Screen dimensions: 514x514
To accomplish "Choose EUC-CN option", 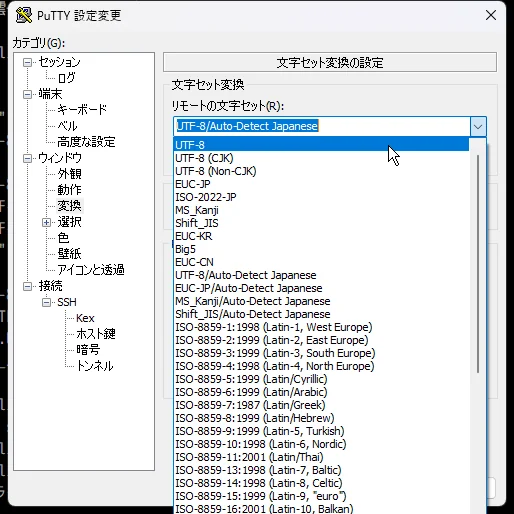I will (x=321, y=262).
